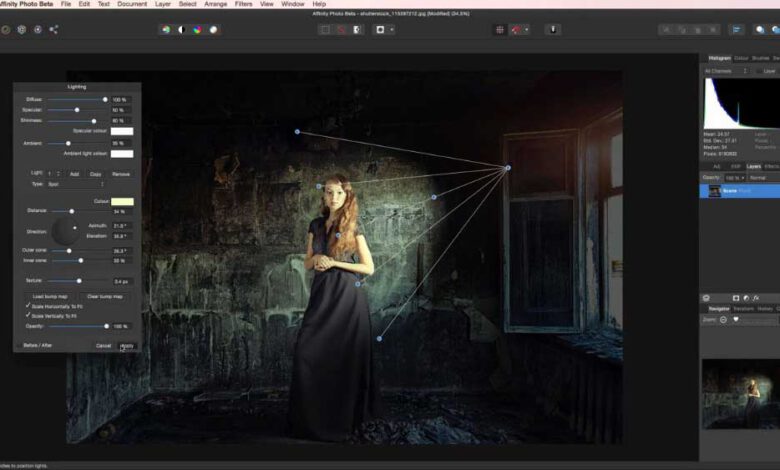Click the Load bump map button

49,296
